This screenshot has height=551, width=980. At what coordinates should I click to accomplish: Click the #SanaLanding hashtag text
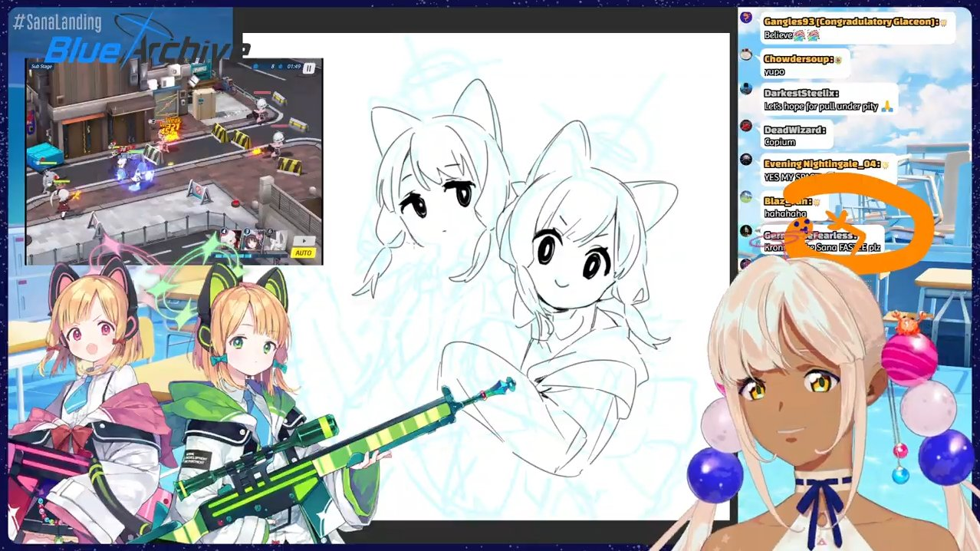(58, 23)
